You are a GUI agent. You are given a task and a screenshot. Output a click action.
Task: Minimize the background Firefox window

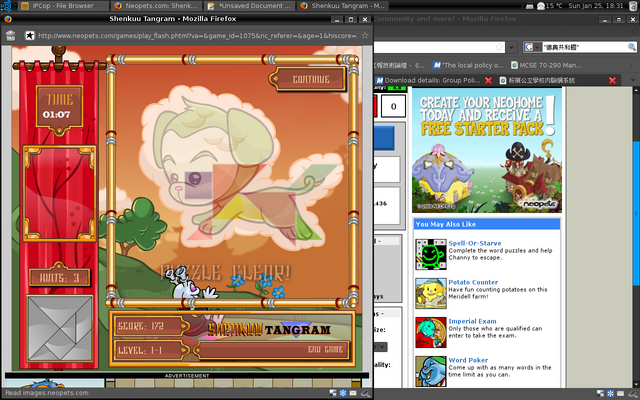[x=605, y=19]
